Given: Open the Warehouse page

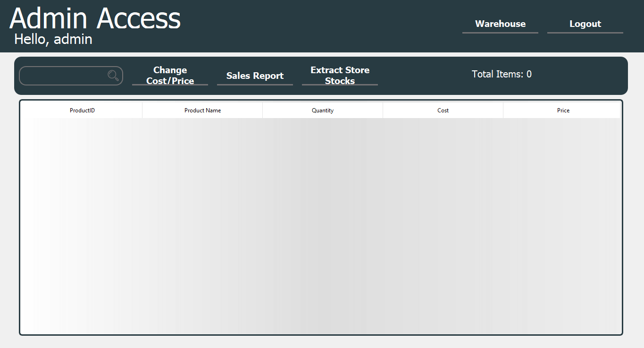Looking at the screenshot, I should [500, 24].
